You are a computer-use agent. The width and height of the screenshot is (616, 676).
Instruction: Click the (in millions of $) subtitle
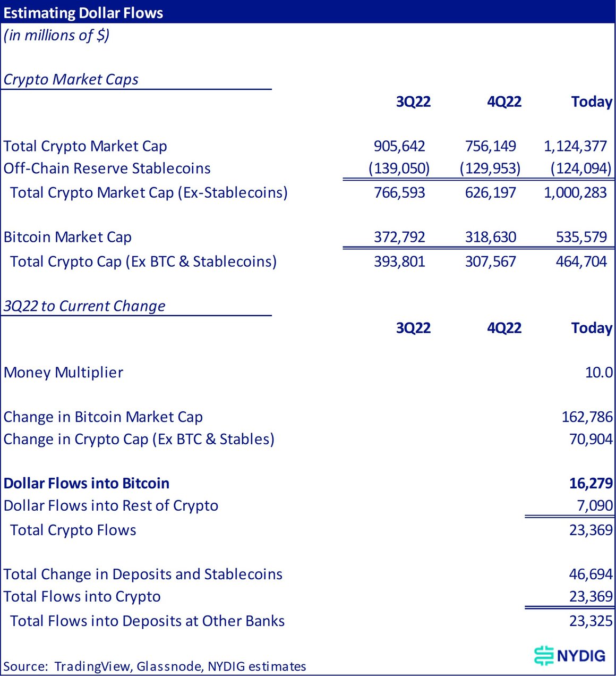[56, 36]
